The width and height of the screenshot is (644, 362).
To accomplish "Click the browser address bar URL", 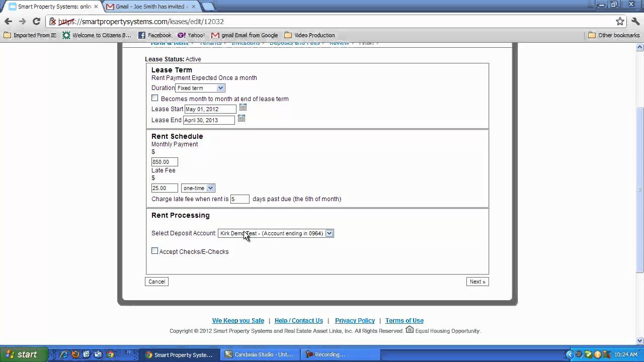I will tap(141, 22).
